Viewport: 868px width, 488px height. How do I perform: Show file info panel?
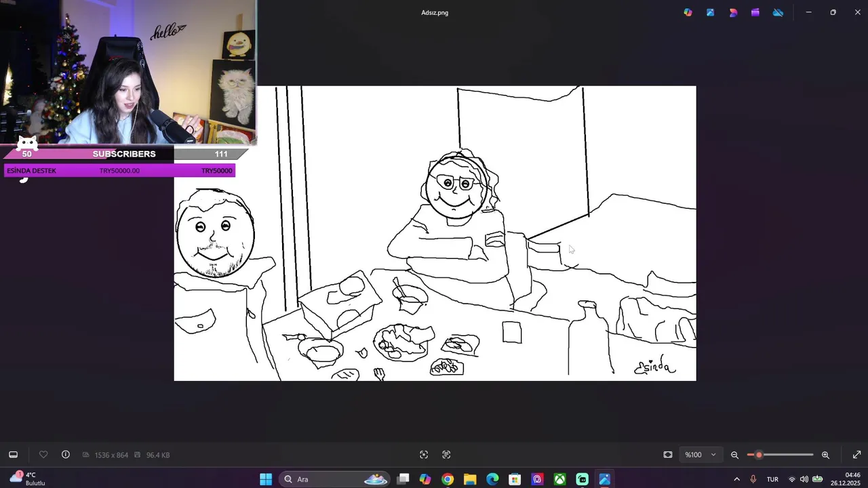[x=66, y=455]
